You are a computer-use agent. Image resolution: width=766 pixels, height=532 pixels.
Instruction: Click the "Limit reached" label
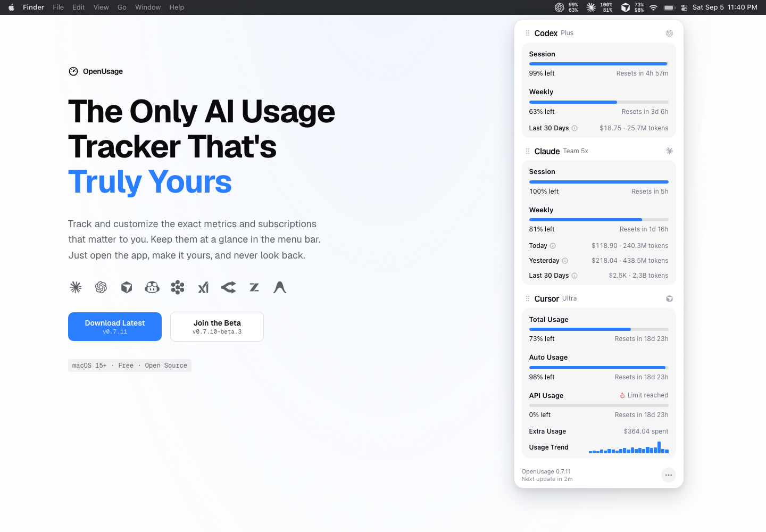coord(648,395)
